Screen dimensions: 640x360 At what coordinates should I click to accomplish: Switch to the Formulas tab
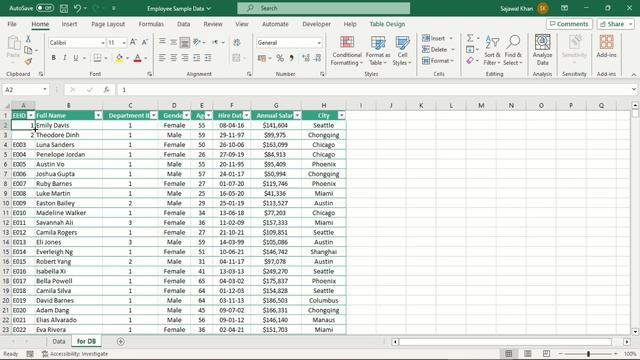pos(151,24)
